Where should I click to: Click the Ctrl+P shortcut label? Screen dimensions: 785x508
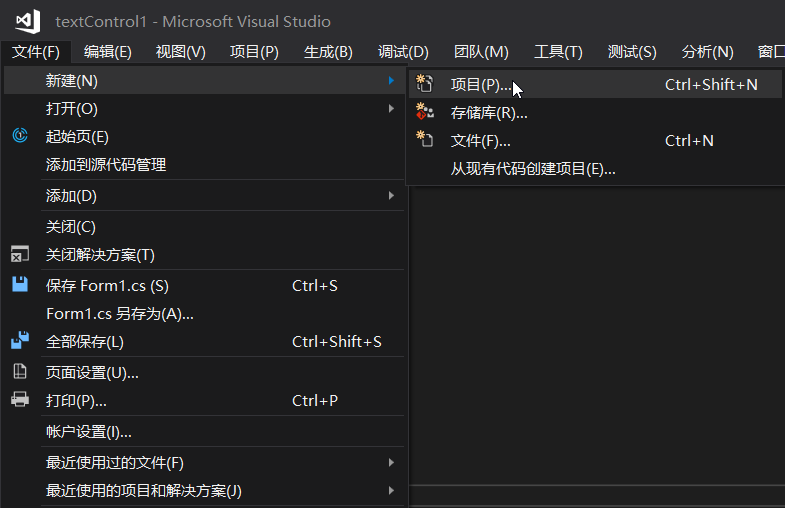tap(315, 401)
